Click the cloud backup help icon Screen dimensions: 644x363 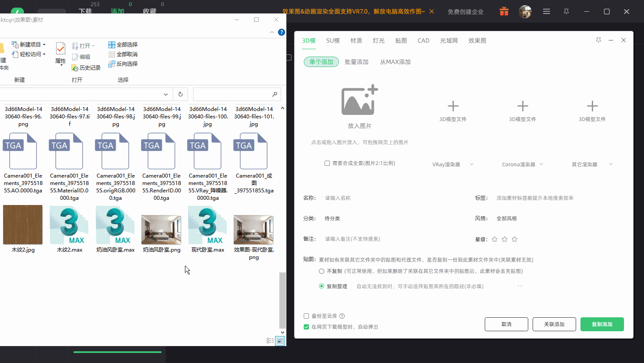point(342,316)
